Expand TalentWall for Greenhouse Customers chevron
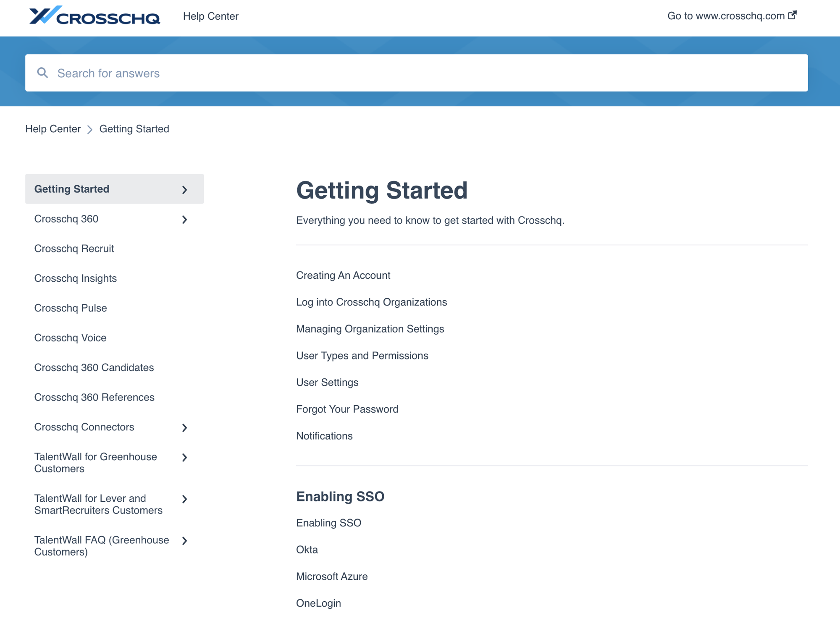This screenshot has height=629, width=840. tap(184, 458)
